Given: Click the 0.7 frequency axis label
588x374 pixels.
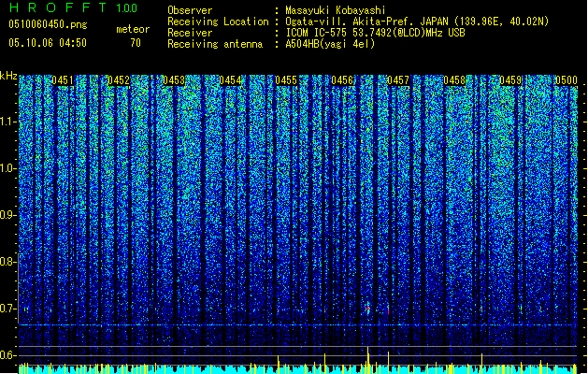Looking at the screenshot, I should (x=7, y=309).
